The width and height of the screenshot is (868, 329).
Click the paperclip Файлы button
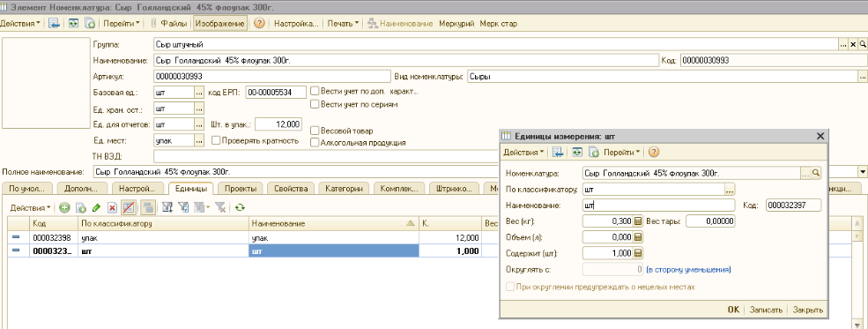169,24
